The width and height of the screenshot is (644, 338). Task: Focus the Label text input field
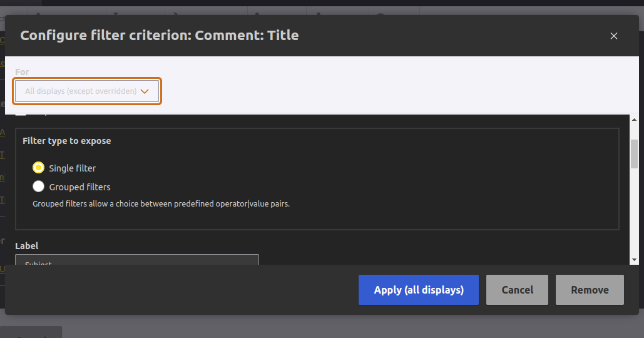click(136, 259)
